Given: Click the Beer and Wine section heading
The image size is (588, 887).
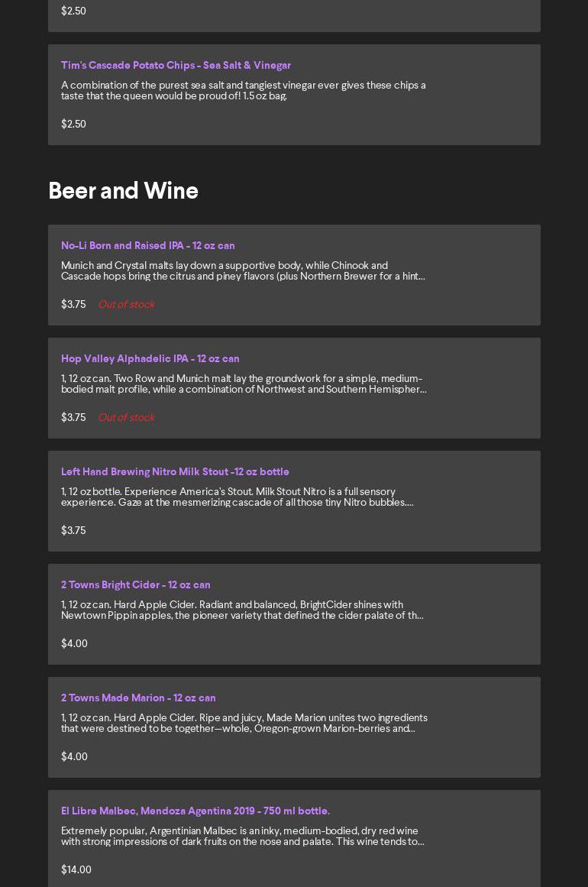Looking at the screenshot, I should 123,191.
